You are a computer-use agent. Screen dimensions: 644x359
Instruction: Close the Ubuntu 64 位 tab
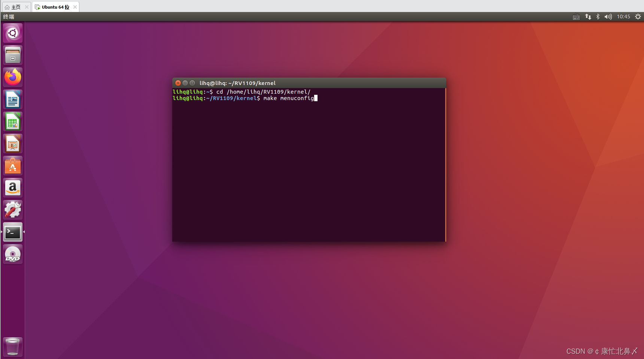[75, 7]
